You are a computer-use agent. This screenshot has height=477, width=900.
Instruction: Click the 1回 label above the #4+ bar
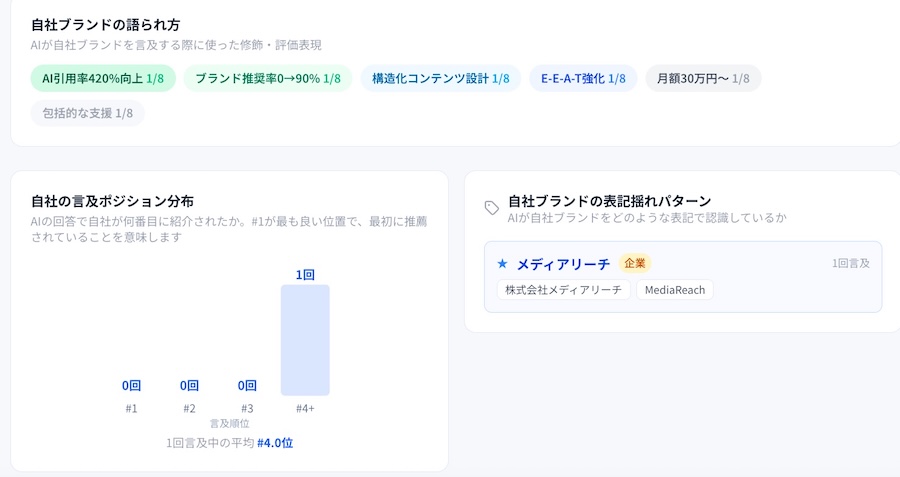pyautogui.click(x=305, y=275)
